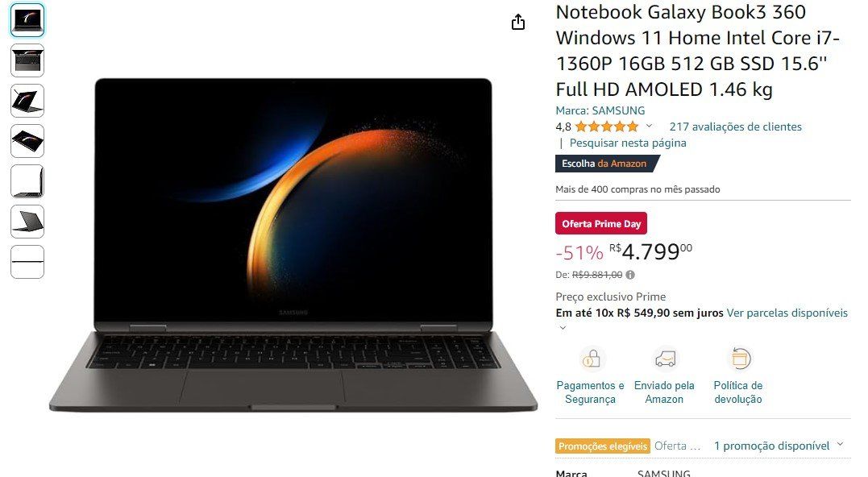The image size is (868, 477).
Task: Select the tent-mode laptop thumbnail
Action: (27, 101)
